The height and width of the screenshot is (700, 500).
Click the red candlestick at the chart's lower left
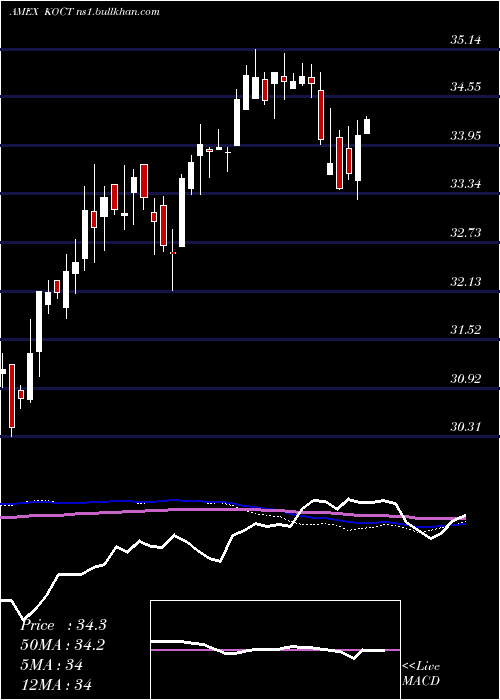click(x=12, y=396)
